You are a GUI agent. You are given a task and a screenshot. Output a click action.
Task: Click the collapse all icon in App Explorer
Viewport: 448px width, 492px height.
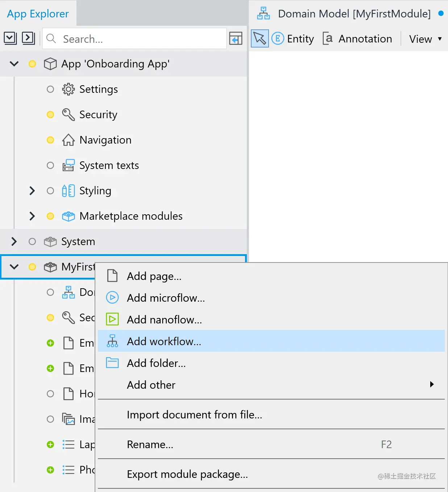[x=28, y=38]
